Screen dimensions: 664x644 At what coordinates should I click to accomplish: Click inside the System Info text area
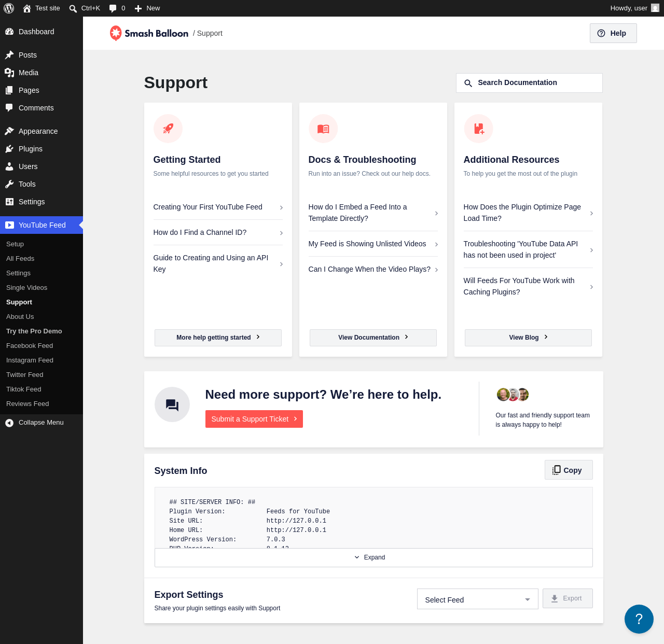374,518
